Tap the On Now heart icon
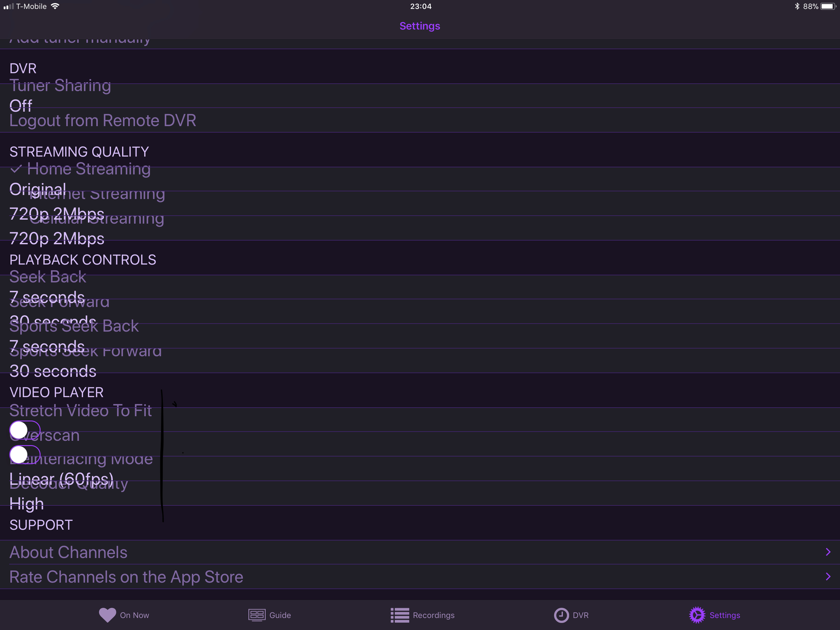Image resolution: width=840 pixels, height=630 pixels. click(107, 615)
